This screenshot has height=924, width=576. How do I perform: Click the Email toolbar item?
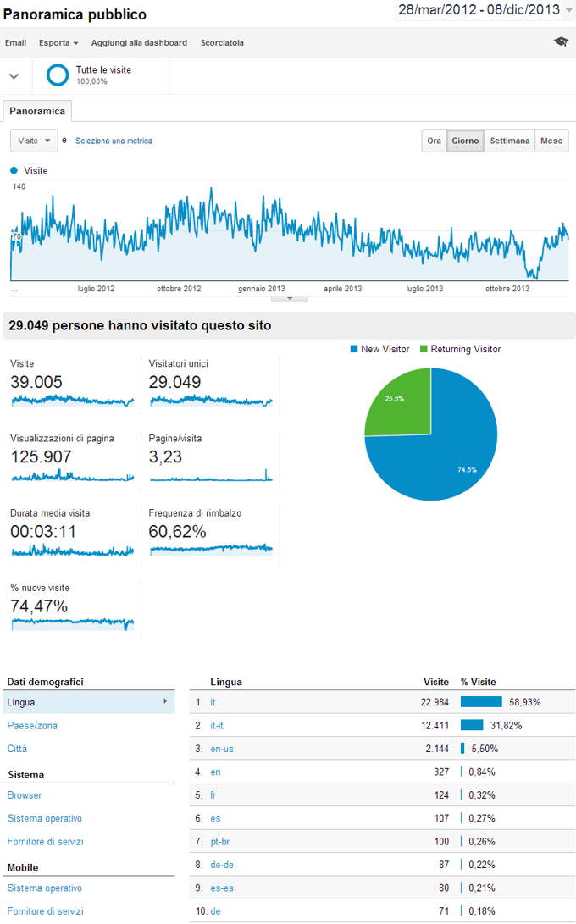pyautogui.click(x=15, y=42)
